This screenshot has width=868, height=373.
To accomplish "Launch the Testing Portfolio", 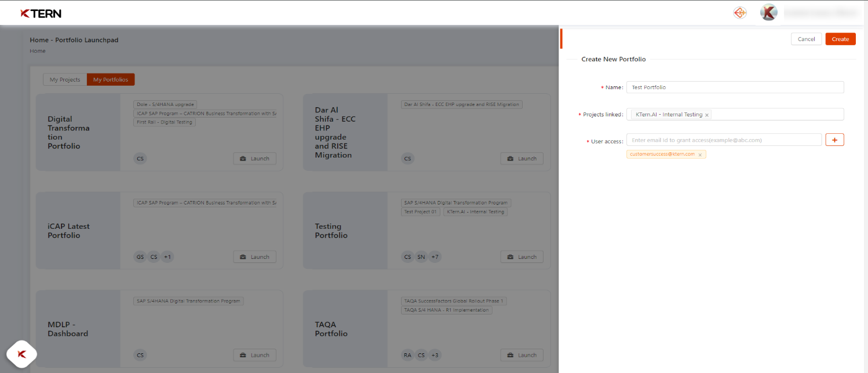I will pos(522,257).
